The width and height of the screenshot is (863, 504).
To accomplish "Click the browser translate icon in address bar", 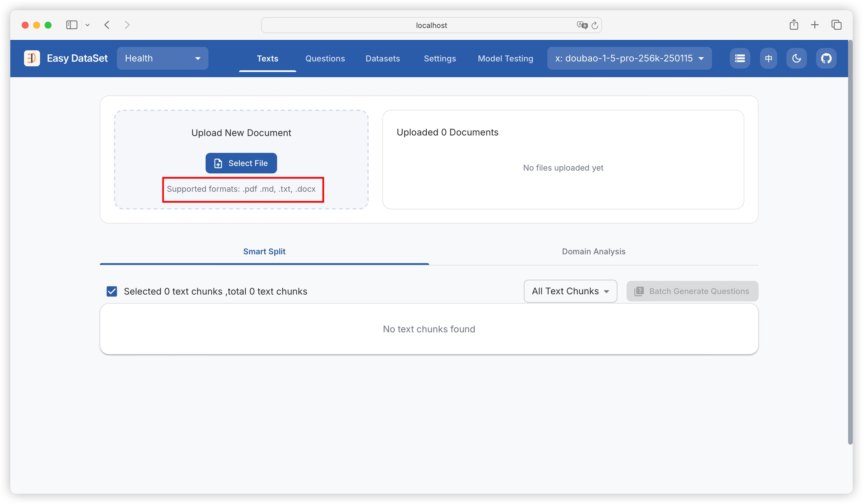I will click(x=582, y=25).
